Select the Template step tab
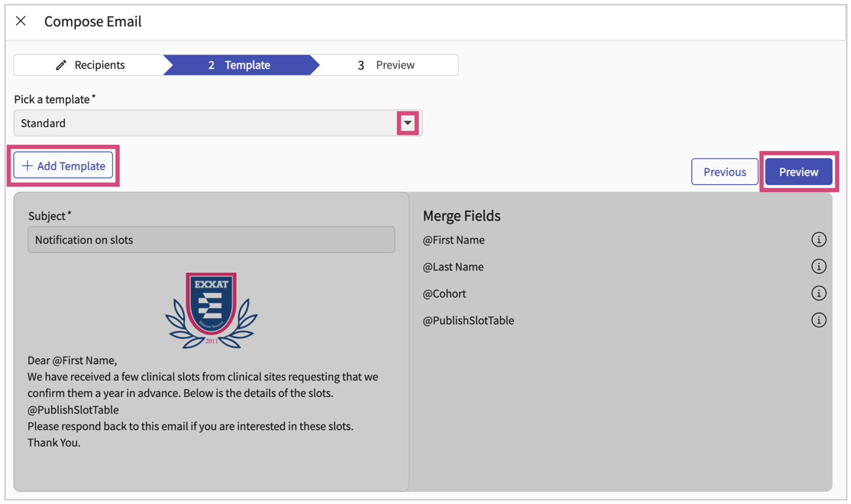This screenshot has width=851, height=504. tap(239, 65)
